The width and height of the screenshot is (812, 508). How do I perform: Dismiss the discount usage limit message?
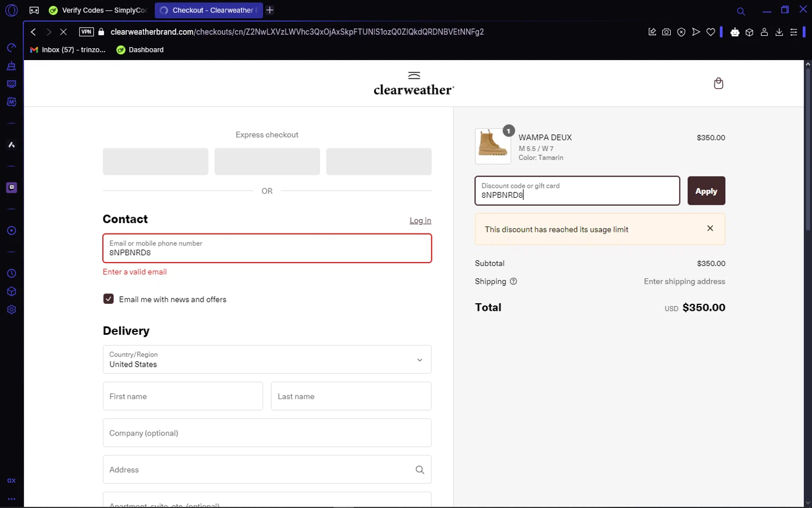click(x=710, y=229)
